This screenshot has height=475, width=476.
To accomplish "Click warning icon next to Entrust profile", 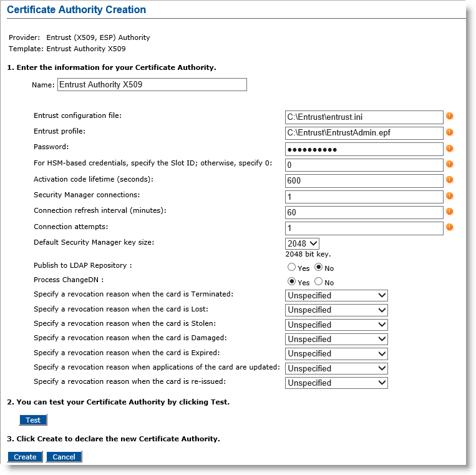I will click(449, 132).
